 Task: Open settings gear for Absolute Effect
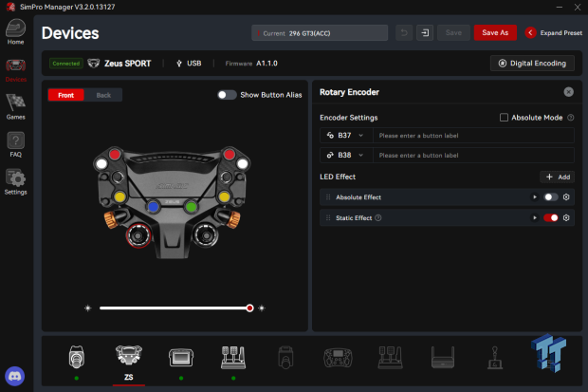tap(566, 197)
